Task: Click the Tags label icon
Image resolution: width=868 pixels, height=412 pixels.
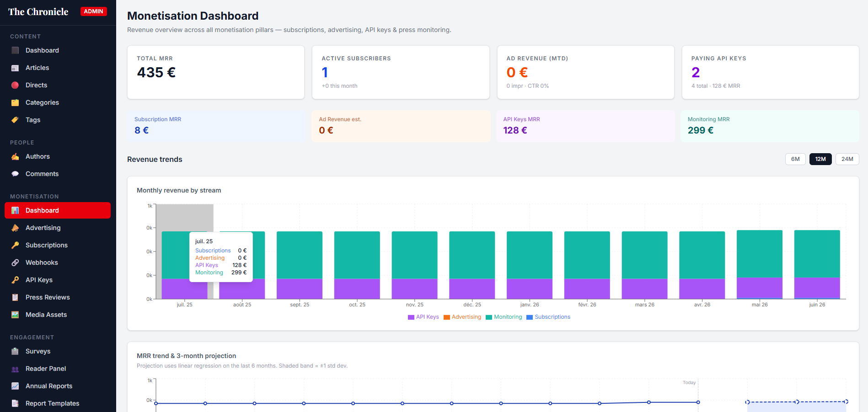Action: click(15, 120)
